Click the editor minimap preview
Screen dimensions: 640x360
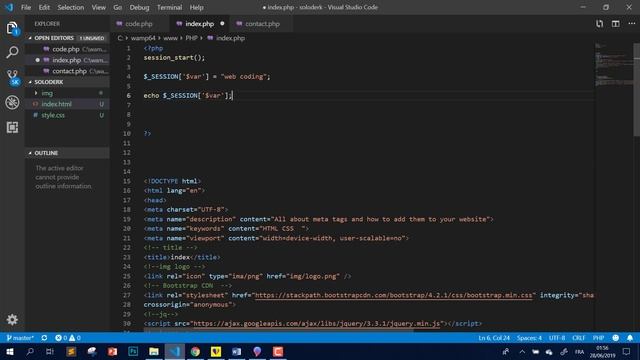coord(614,65)
